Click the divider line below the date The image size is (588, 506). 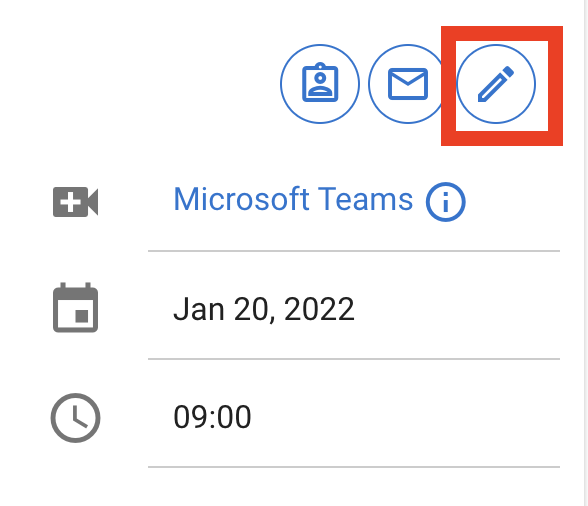[354, 359]
